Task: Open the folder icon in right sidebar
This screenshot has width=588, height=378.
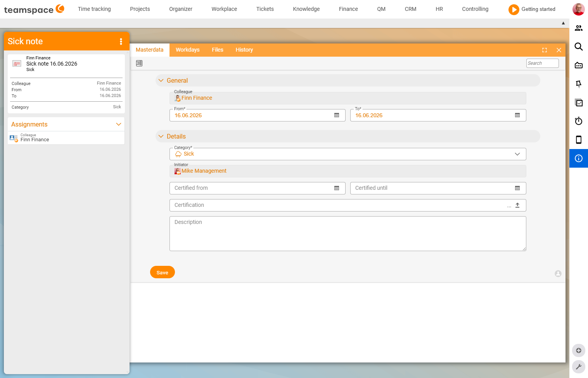Action: (579, 65)
